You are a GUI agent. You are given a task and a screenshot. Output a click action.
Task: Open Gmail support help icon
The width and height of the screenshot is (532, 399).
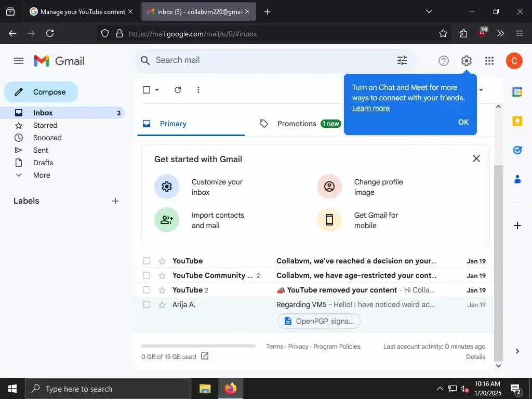[x=444, y=61]
